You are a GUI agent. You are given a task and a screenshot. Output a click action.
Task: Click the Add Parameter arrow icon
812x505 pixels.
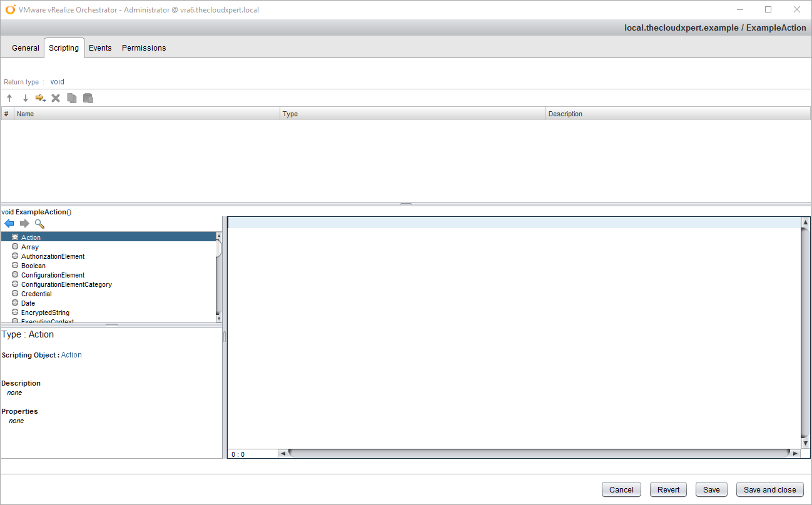coord(41,98)
